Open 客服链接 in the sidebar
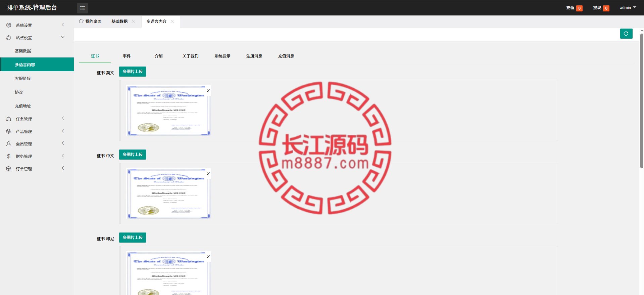 (x=37, y=78)
